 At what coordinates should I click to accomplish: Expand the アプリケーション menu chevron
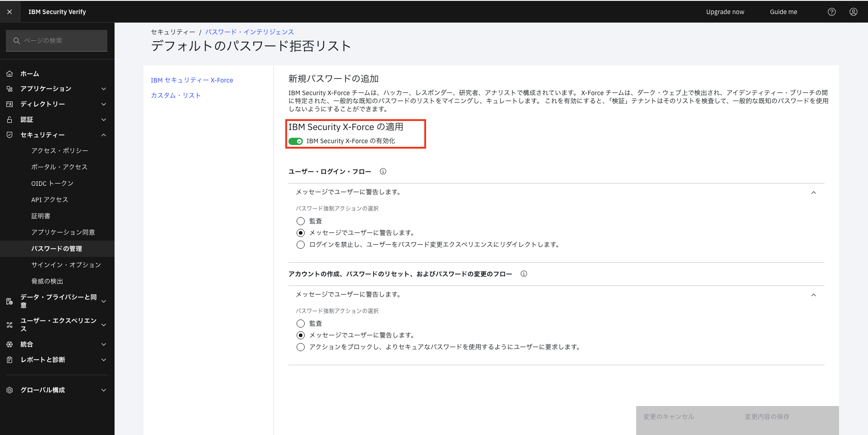click(104, 89)
